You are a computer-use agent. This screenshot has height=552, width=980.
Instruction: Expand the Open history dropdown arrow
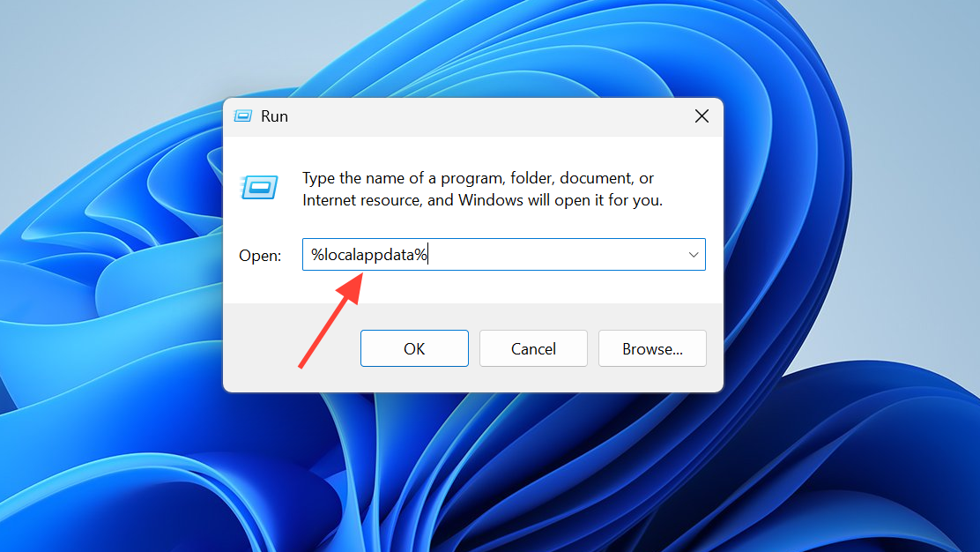coord(693,255)
